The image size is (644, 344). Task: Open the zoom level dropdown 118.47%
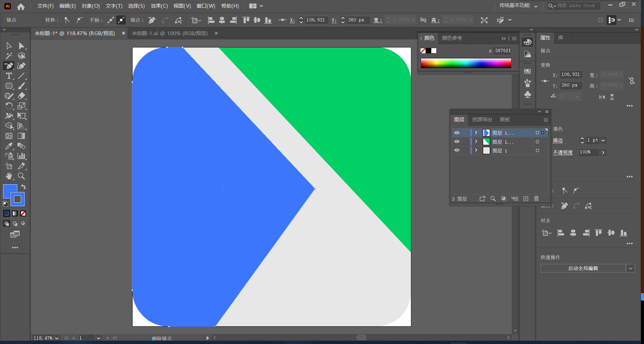(x=57, y=338)
